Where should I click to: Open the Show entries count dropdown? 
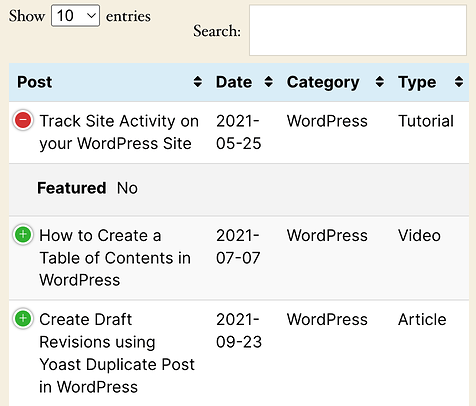pyautogui.click(x=75, y=16)
